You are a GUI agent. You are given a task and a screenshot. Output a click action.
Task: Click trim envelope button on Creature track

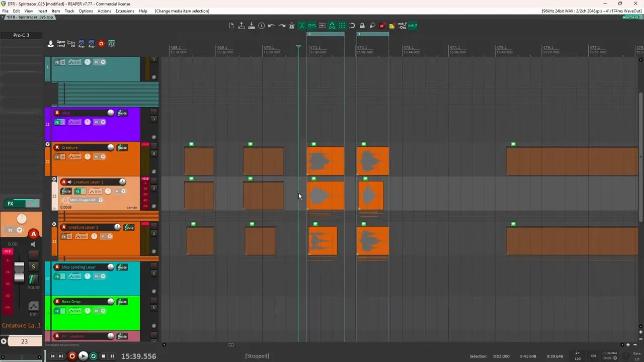(75, 156)
